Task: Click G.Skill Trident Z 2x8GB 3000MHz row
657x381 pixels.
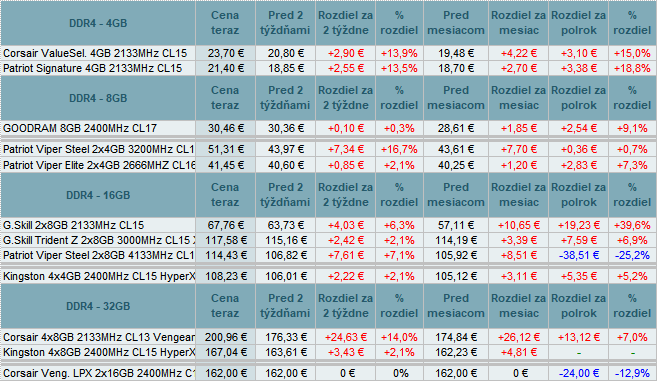Action: tap(328, 241)
